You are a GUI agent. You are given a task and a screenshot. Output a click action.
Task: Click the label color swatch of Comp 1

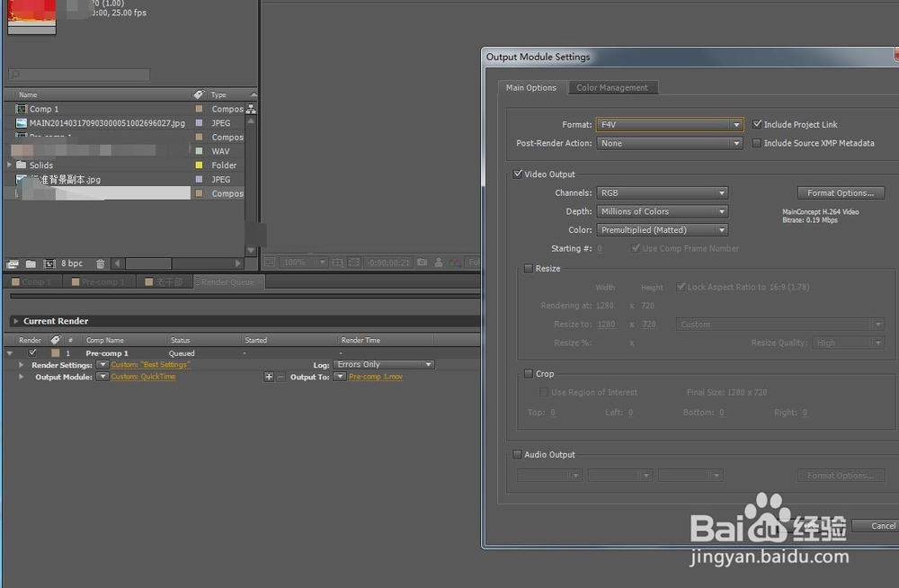pyautogui.click(x=199, y=109)
